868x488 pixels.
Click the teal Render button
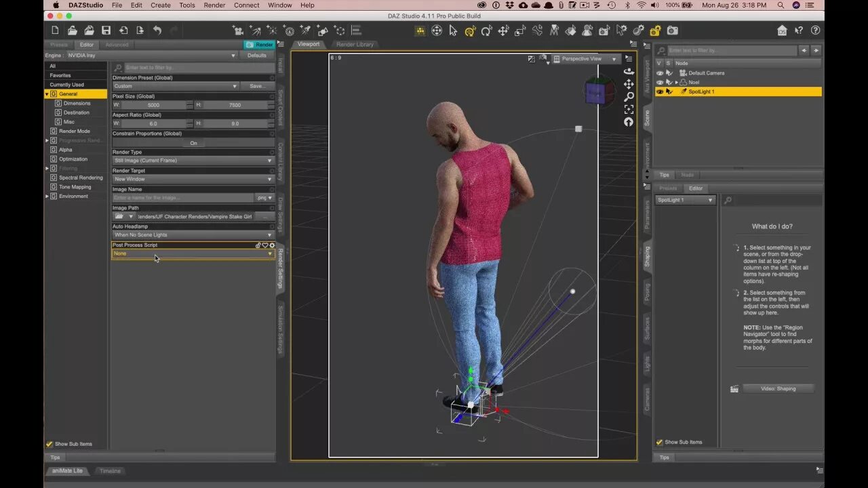pyautogui.click(x=260, y=45)
